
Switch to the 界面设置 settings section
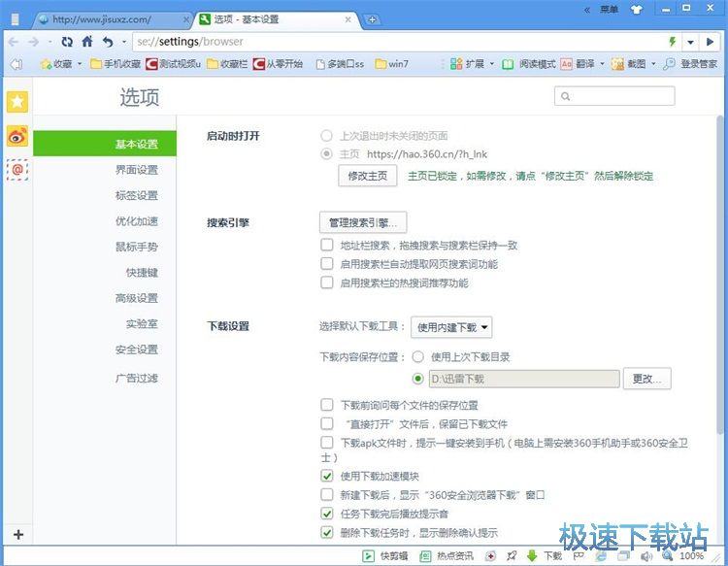pyautogui.click(x=136, y=170)
